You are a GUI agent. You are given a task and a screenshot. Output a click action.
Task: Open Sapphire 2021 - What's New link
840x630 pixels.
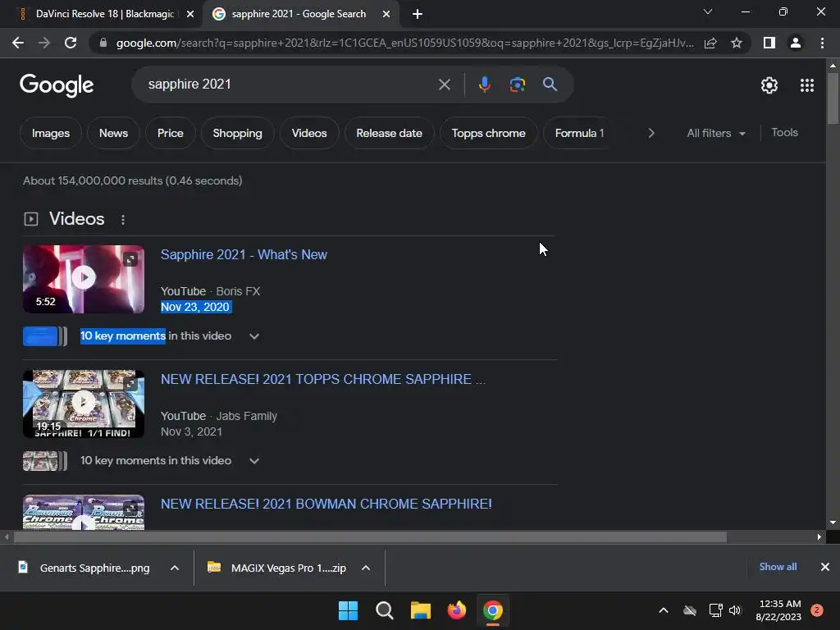(244, 254)
